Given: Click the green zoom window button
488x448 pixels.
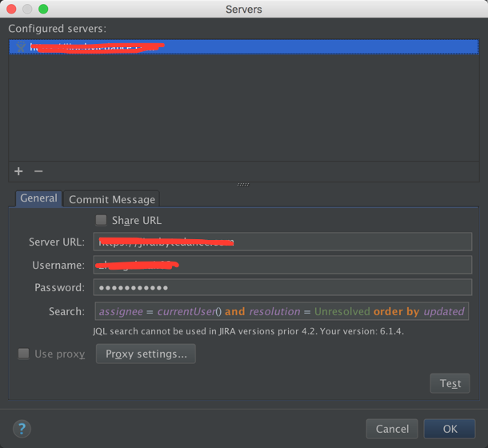Looking at the screenshot, I should coord(43,9).
